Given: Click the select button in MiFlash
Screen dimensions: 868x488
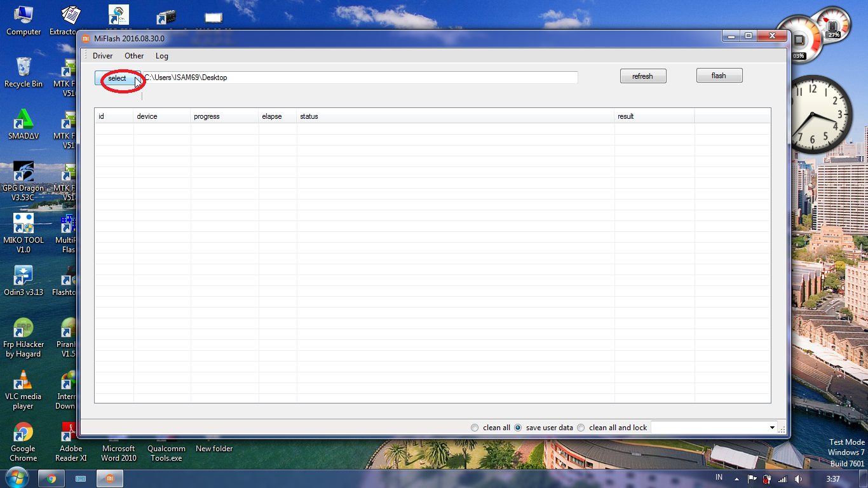Looking at the screenshot, I should pyautogui.click(x=118, y=78).
